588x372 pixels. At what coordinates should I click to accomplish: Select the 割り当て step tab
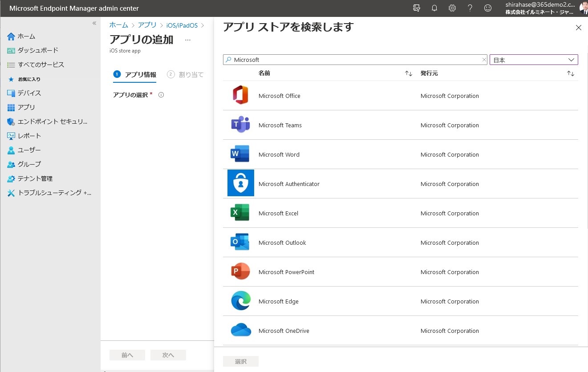[x=185, y=74]
